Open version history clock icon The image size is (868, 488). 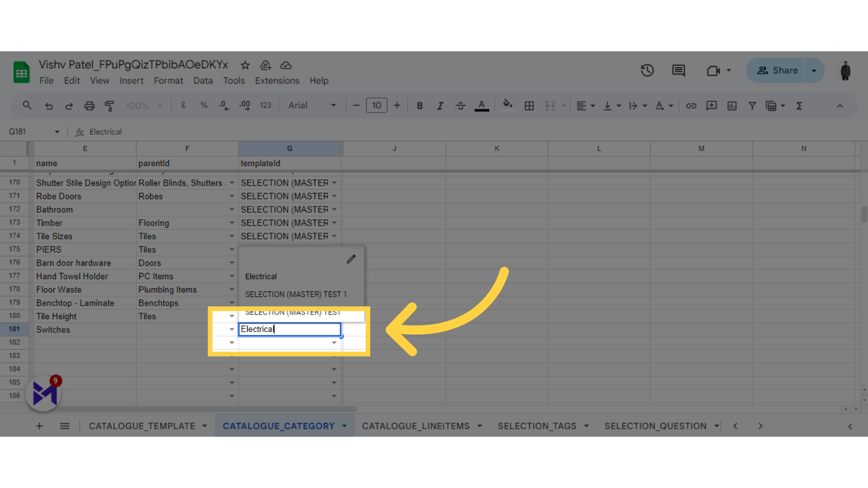point(647,70)
